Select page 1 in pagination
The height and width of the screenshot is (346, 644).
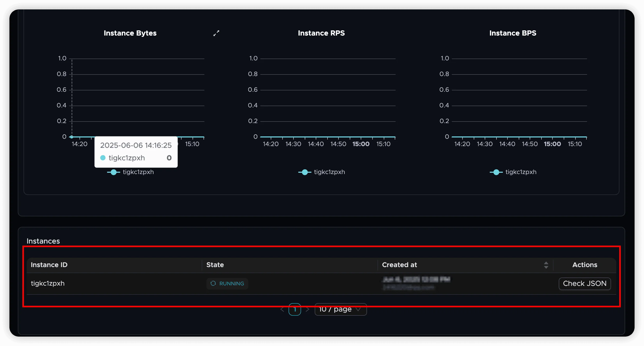point(295,309)
